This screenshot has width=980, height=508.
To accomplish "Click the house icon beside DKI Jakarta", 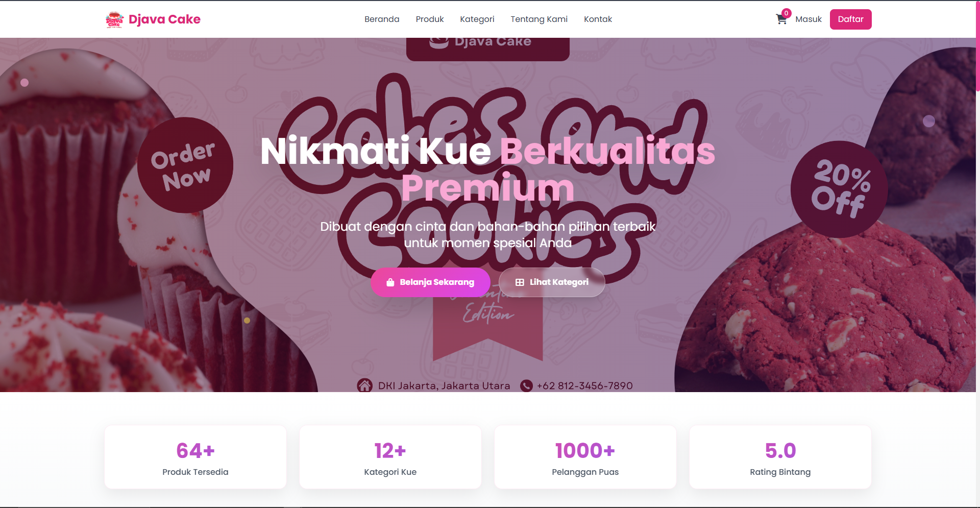I will 364,385.
